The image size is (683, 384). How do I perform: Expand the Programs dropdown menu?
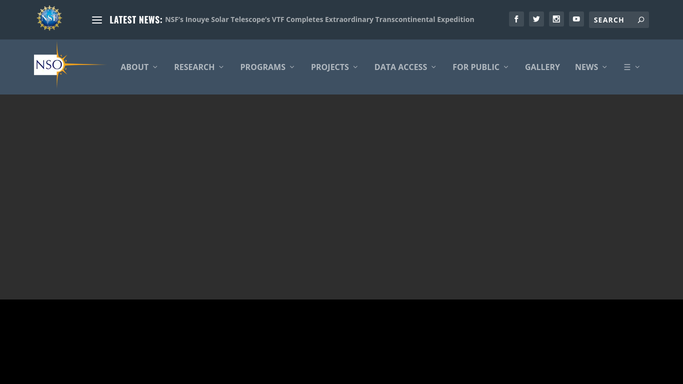coord(267,67)
